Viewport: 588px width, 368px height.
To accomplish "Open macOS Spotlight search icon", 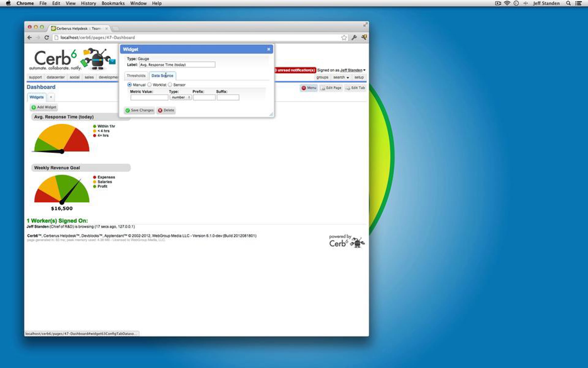I will click(568, 3).
